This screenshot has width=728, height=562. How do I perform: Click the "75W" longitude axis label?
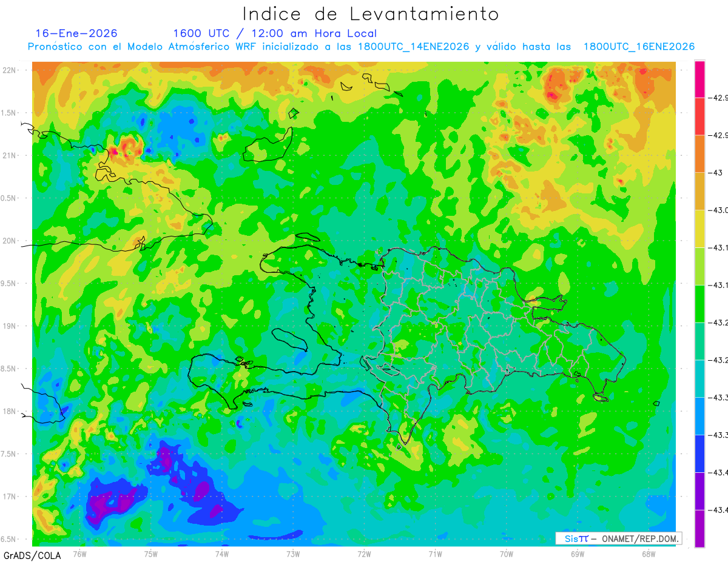pyautogui.click(x=151, y=554)
